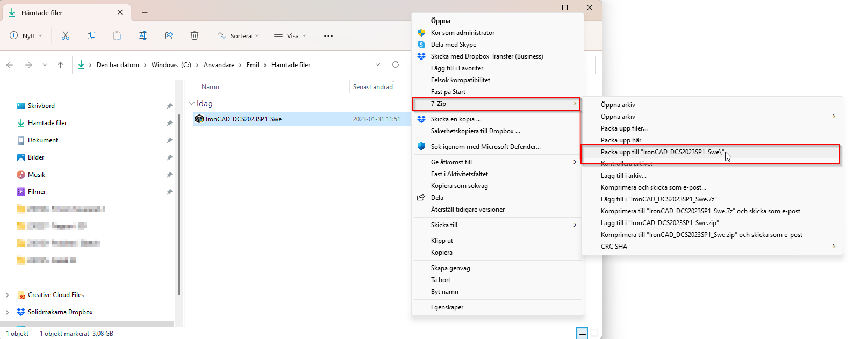Screen dimensions: 868x339
Task: Collapse the Idag group
Action: [x=191, y=104]
